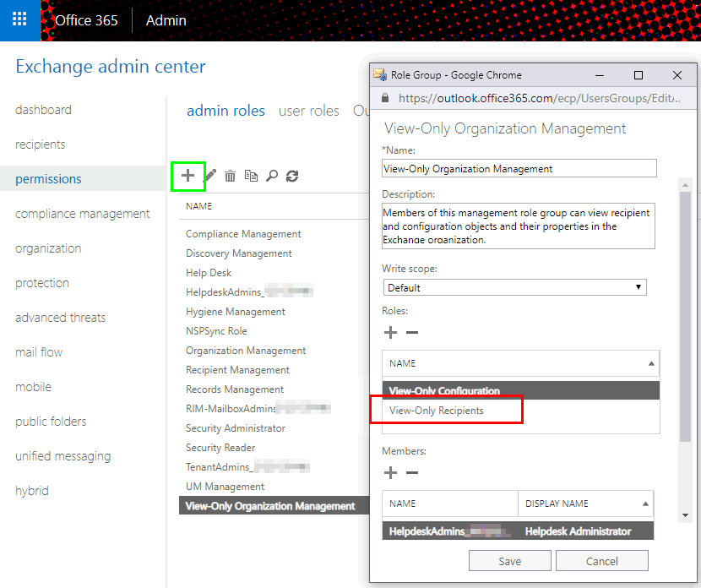This screenshot has height=588, width=701.
Task: Add a member with the Members plus icon
Action: coord(390,472)
